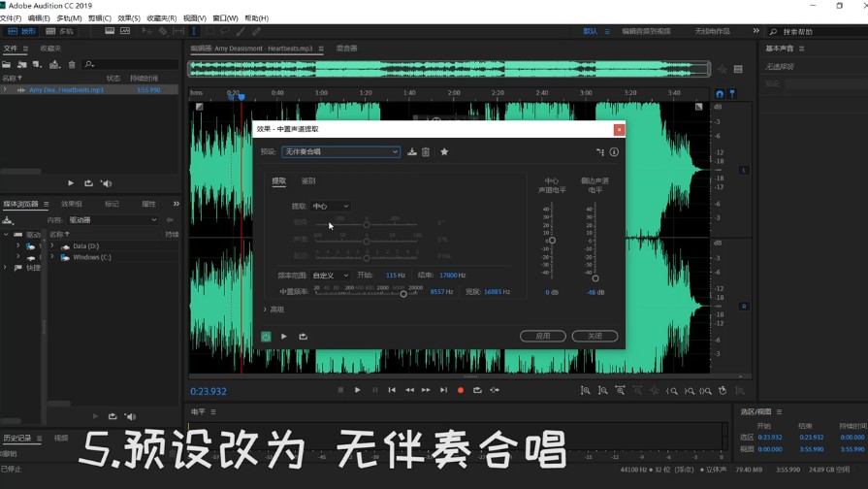
Task: Click the effect info icon
Action: (x=614, y=152)
